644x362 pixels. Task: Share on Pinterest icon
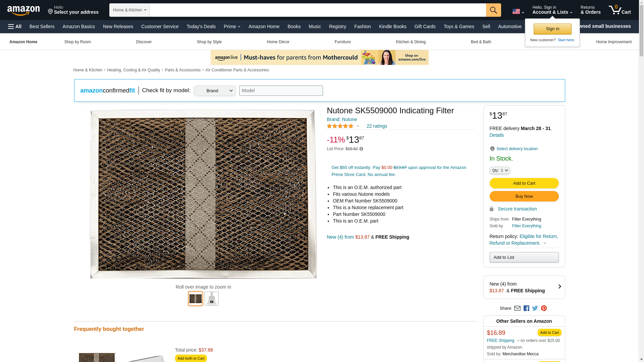[544, 308]
